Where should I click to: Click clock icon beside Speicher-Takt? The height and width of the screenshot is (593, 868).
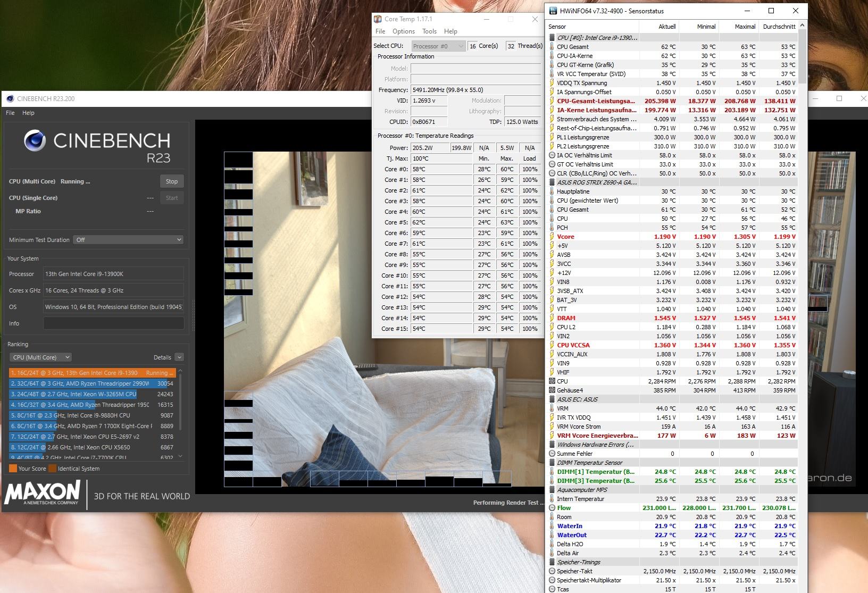[552, 571]
